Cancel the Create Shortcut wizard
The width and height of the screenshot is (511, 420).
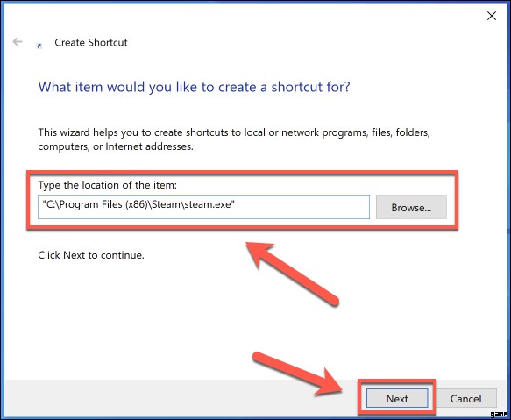click(x=465, y=398)
